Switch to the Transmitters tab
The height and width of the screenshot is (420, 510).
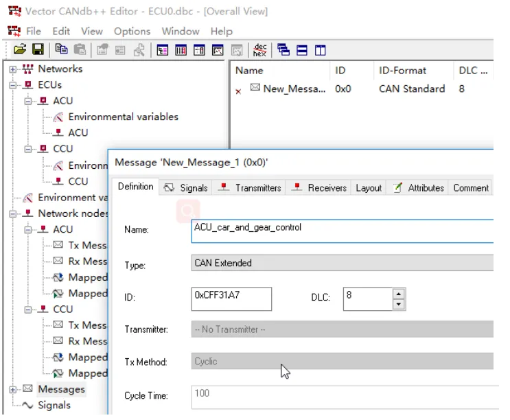tap(251, 188)
